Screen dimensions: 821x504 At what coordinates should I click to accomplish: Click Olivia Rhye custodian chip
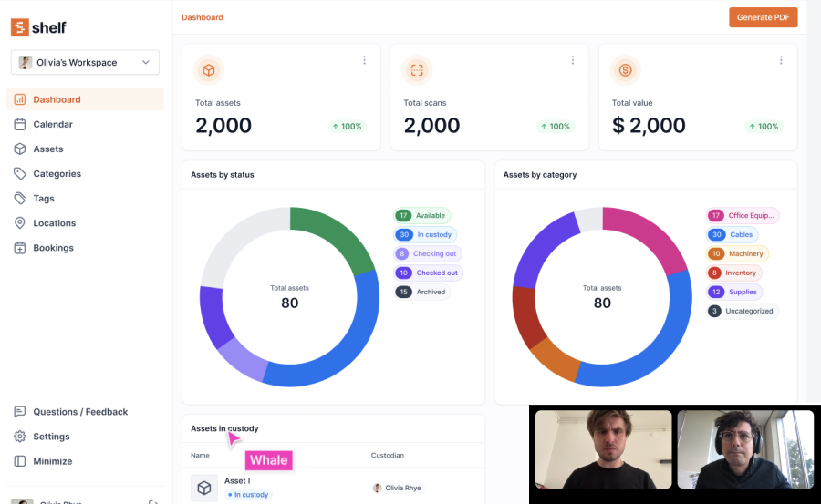398,488
